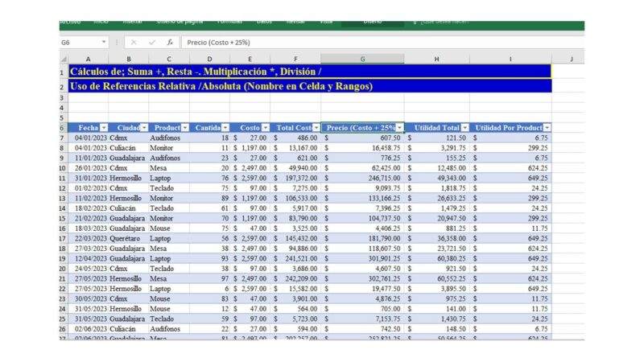Click the price cell 246,715.00
Viewport: 644px width, 362px height.
(x=362, y=178)
